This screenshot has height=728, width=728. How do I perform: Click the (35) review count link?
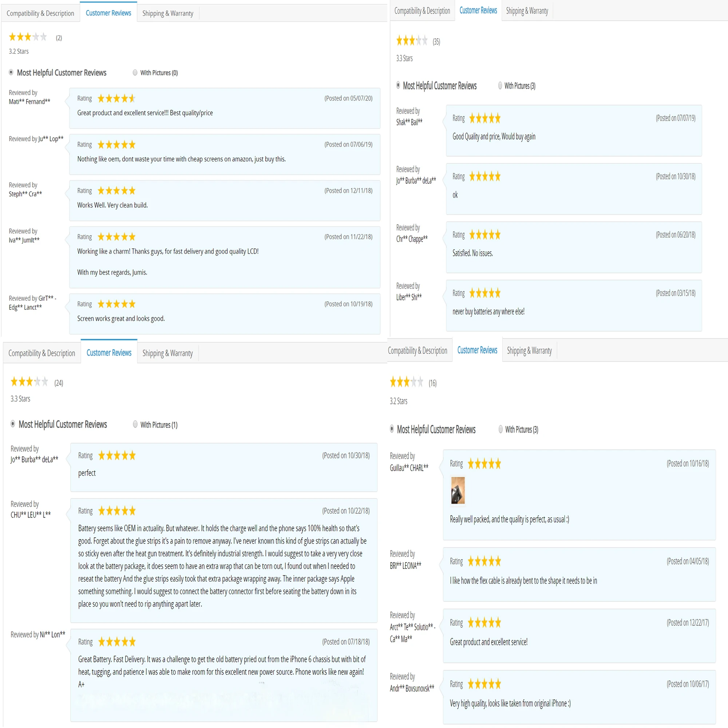[x=436, y=42]
